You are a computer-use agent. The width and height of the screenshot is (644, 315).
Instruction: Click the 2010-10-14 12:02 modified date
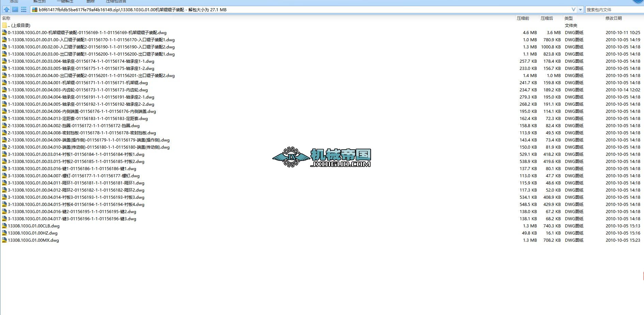click(x=623, y=90)
